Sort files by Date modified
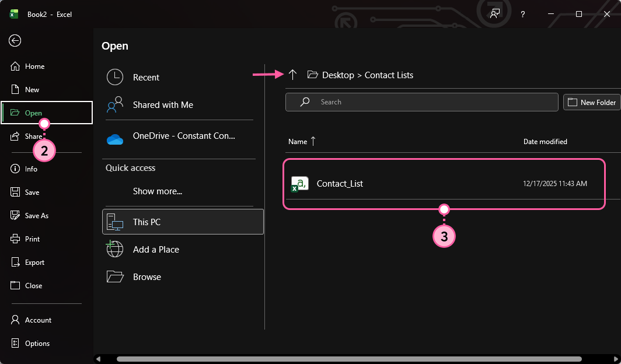Screen dimensions: 621x364 tap(545, 141)
